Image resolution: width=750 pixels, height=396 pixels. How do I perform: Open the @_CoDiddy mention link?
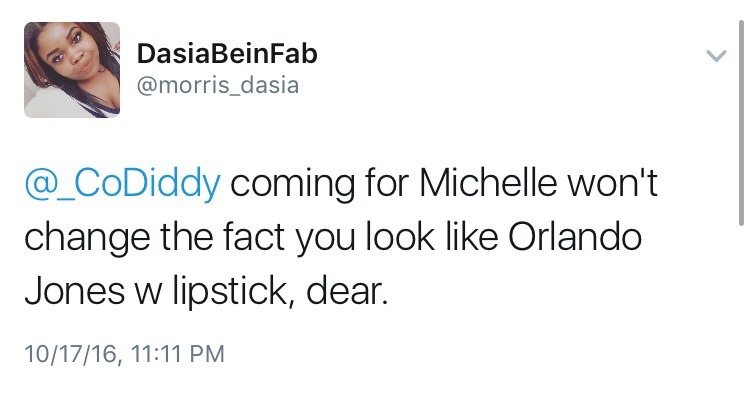click(122, 184)
